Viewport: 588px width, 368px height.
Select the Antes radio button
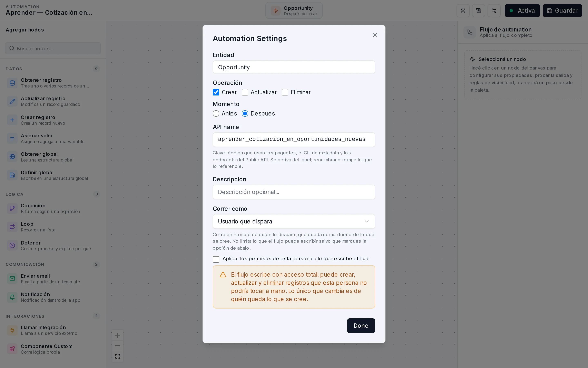216,114
